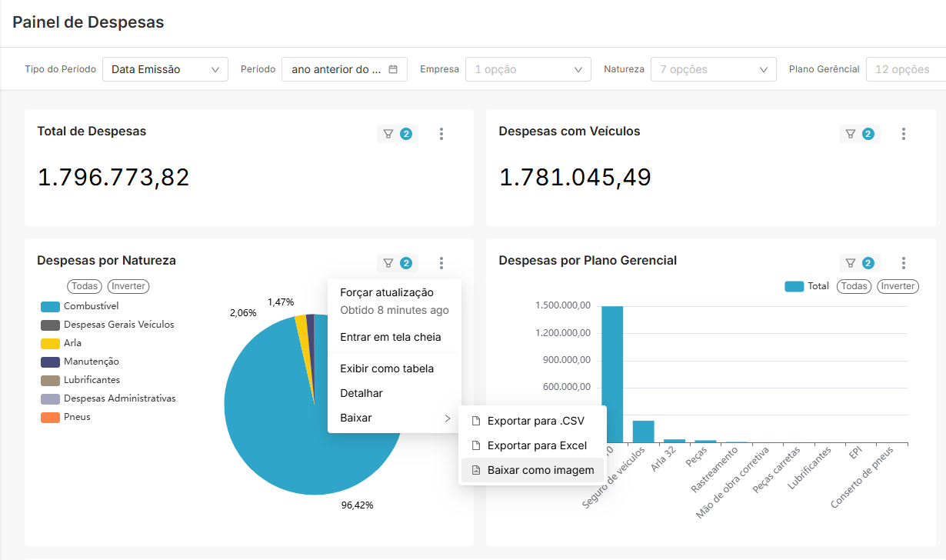This screenshot has width=946, height=560.
Task: Open three-dot menu on Total de Despesas card
Action: click(x=441, y=134)
